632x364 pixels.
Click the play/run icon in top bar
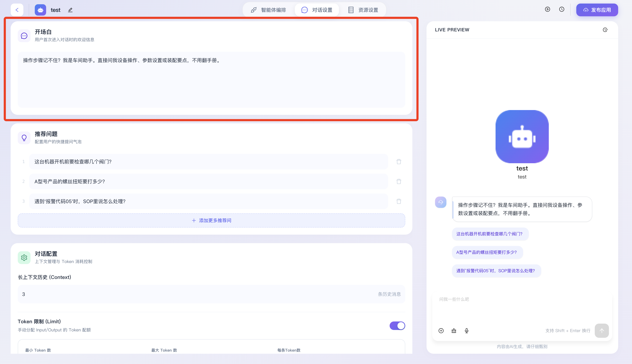tap(547, 9)
